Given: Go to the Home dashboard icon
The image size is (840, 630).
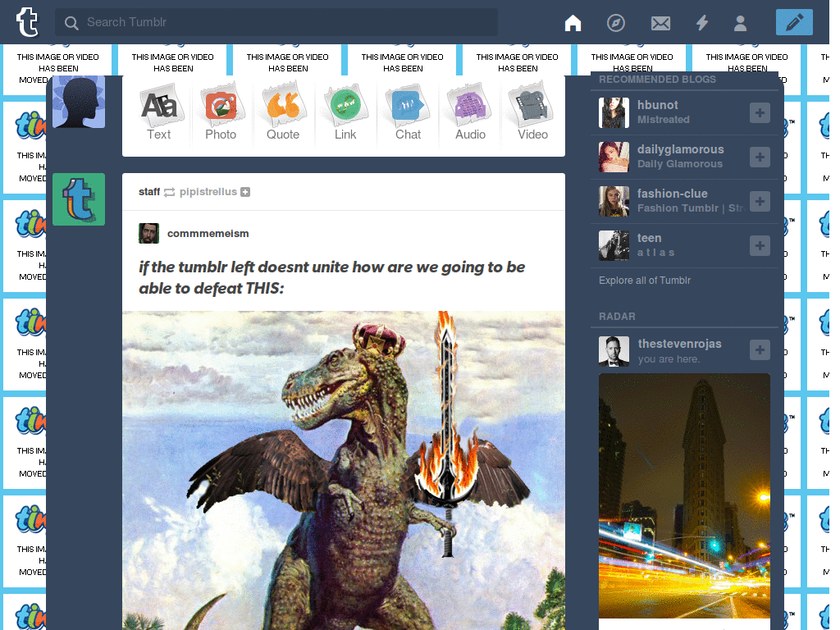Looking at the screenshot, I should click(573, 23).
